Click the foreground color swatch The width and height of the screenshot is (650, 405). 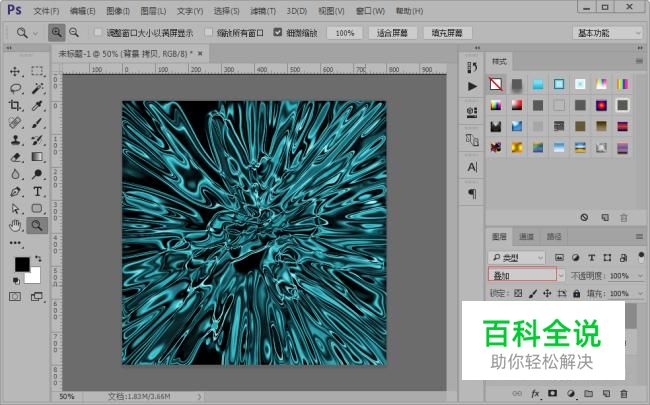pos(22,264)
